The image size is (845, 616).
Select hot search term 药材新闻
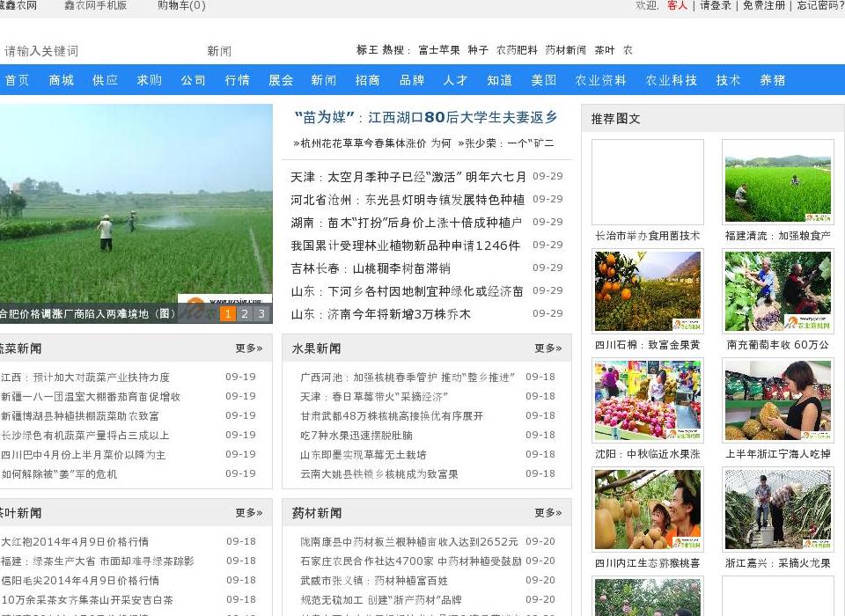coord(565,50)
